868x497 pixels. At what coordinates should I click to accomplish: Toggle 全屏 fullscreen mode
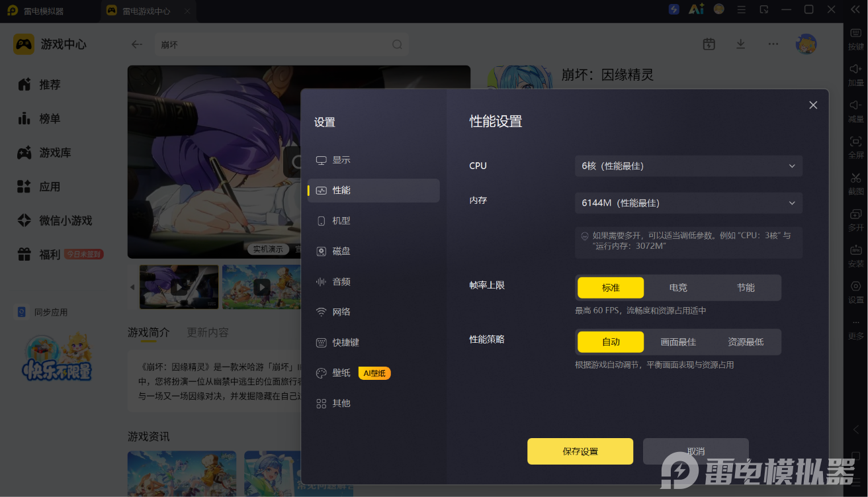(x=855, y=147)
